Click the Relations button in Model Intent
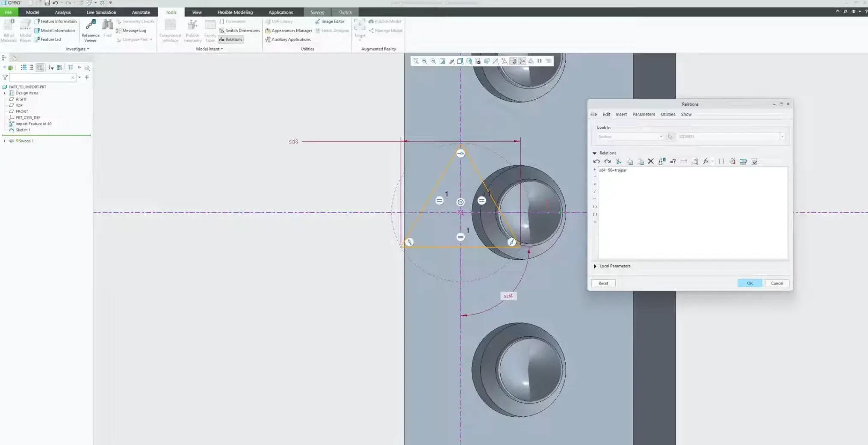 (x=230, y=39)
